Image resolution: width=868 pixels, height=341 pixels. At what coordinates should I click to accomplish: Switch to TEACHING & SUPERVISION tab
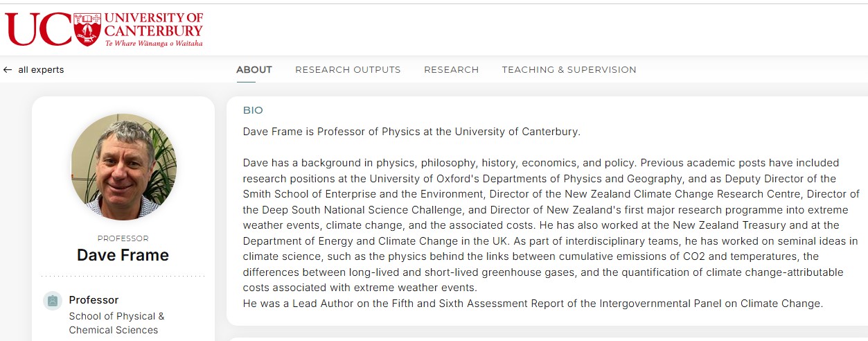(569, 70)
